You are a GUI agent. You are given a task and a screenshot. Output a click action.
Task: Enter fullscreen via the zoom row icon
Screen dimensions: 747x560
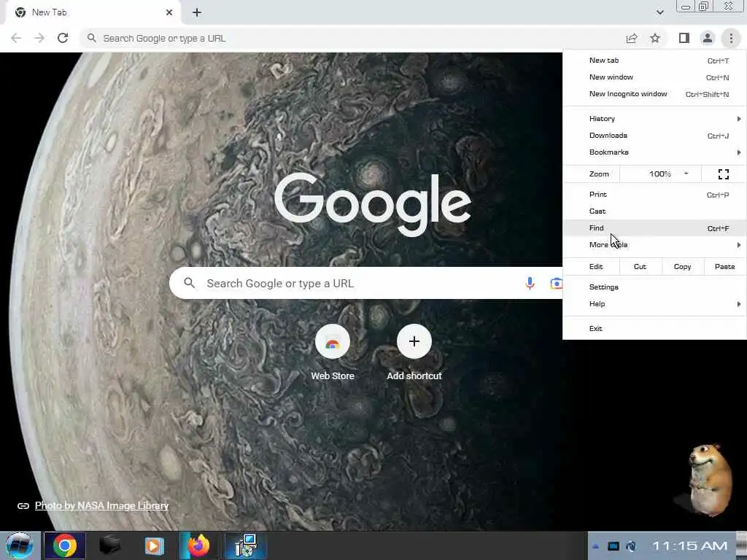pyautogui.click(x=723, y=174)
